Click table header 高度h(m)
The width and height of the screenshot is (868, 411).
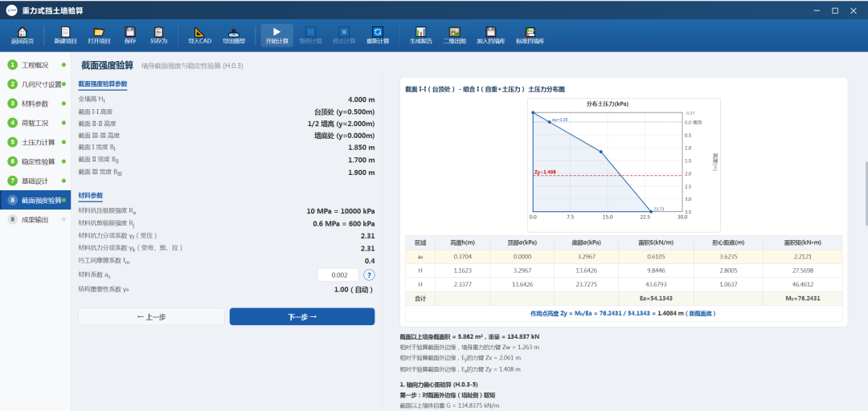point(463,242)
